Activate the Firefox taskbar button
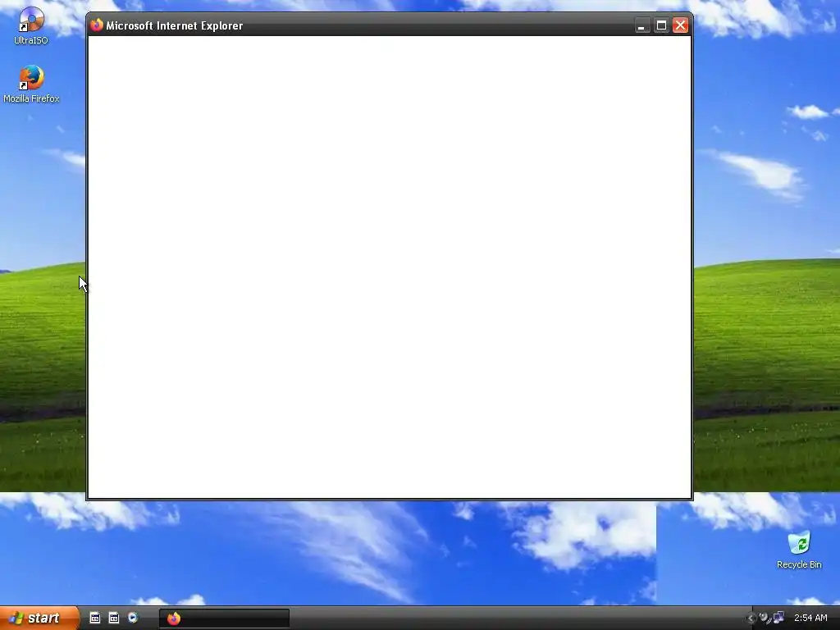The width and height of the screenshot is (840, 630). pos(224,619)
